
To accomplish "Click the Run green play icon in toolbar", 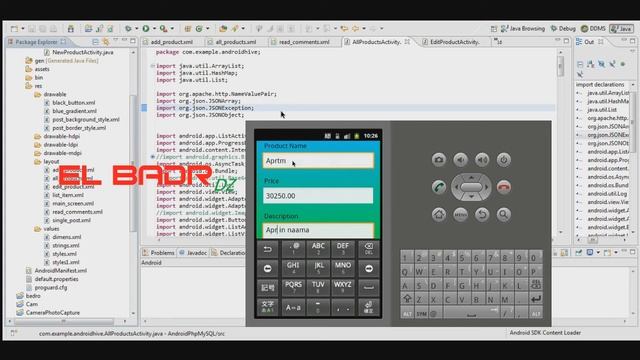I will pos(146,29).
